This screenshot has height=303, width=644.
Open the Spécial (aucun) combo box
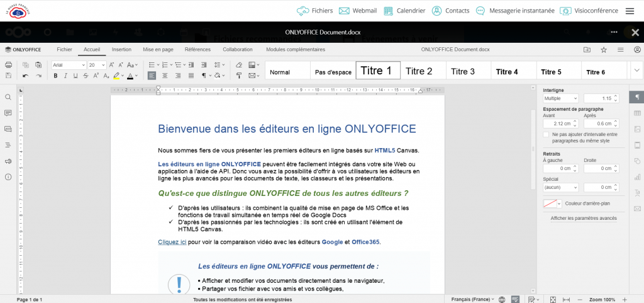(x=560, y=187)
